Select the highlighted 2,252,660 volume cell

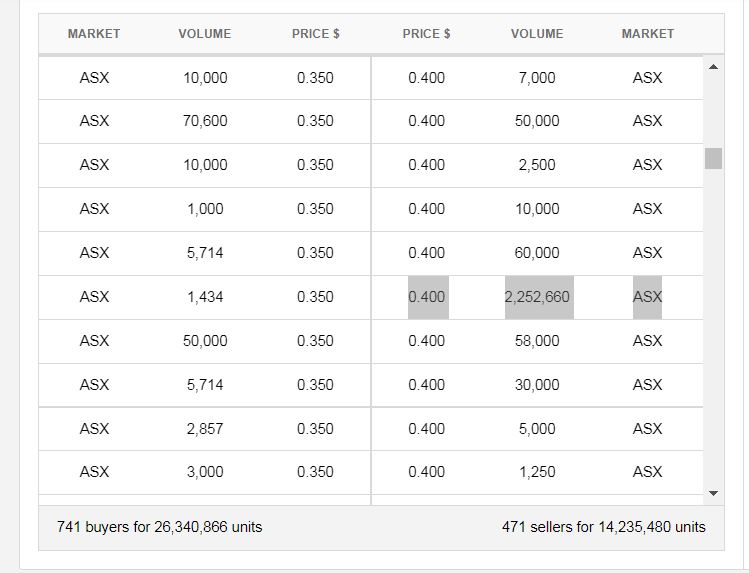point(539,297)
